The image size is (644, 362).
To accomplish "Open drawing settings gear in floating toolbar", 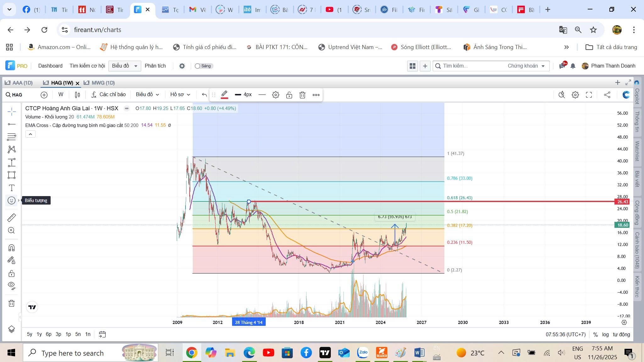I will [275, 95].
